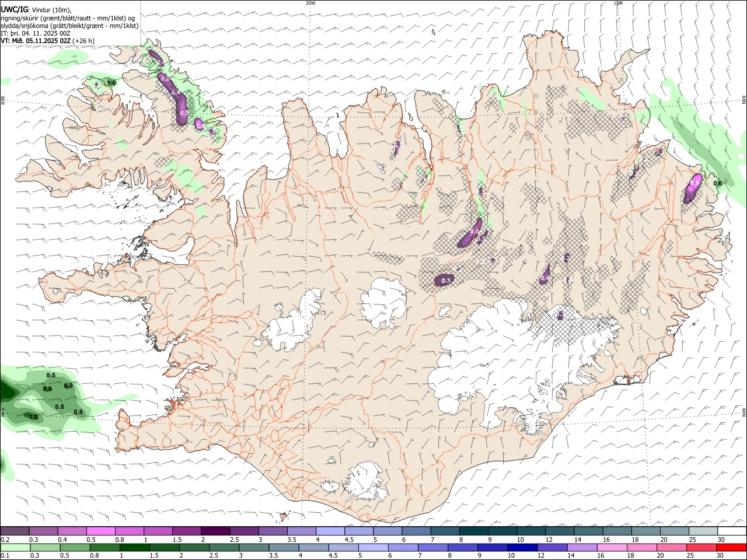
Task: Pick the purple swatch between 1.5 and 2, upper row
Action: [187, 531]
